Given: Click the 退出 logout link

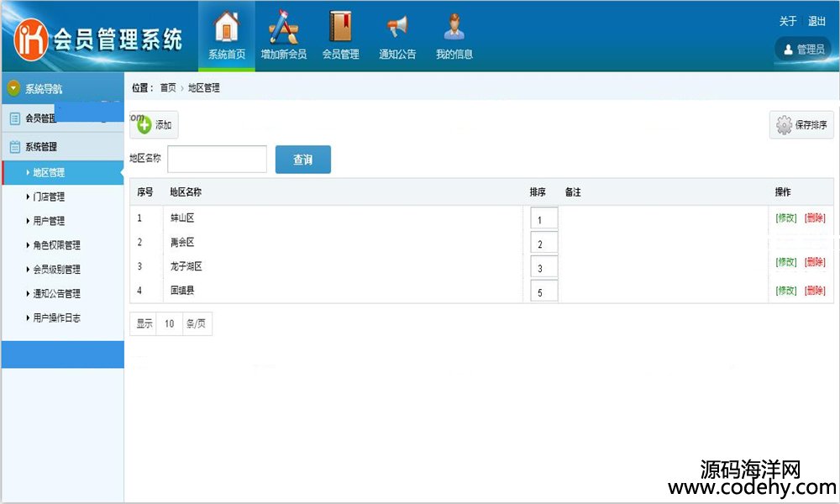Looking at the screenshot, I should coord(816,21).
